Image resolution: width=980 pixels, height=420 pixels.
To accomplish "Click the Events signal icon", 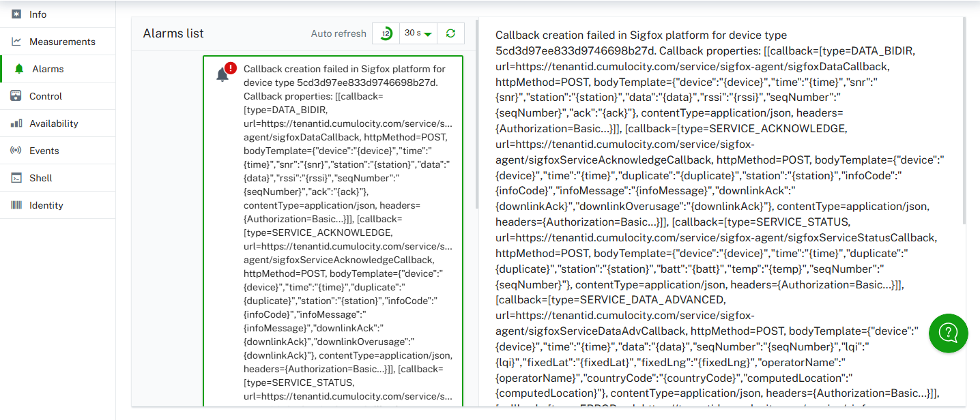I will pyautogui.click(x=16, y=150).
